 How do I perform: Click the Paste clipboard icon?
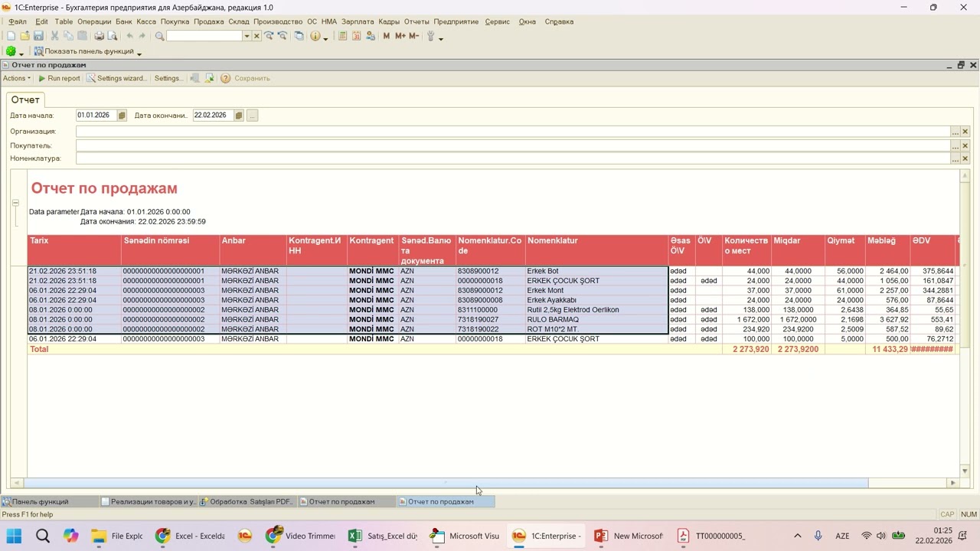[x=82, y=36]
